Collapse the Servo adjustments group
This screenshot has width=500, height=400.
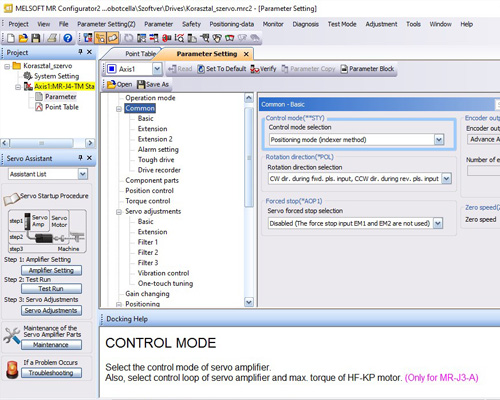pyautogui.click(x=119, y=212)
